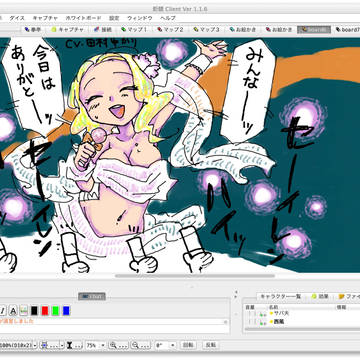Click the blue screen-fit icon button
This screenshot has height=360, width=360.
[44, 345]
